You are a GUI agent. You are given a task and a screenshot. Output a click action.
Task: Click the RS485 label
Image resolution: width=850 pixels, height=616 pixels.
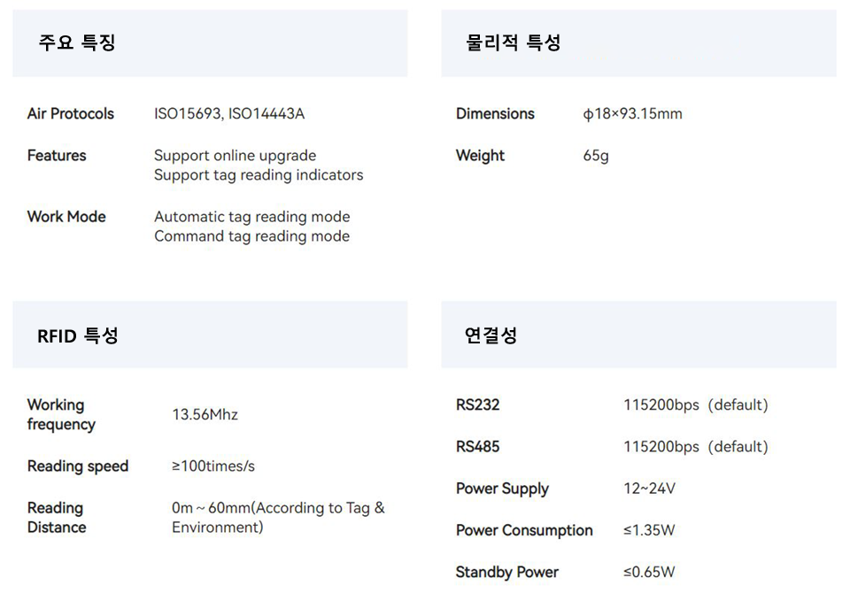(477, 446)
